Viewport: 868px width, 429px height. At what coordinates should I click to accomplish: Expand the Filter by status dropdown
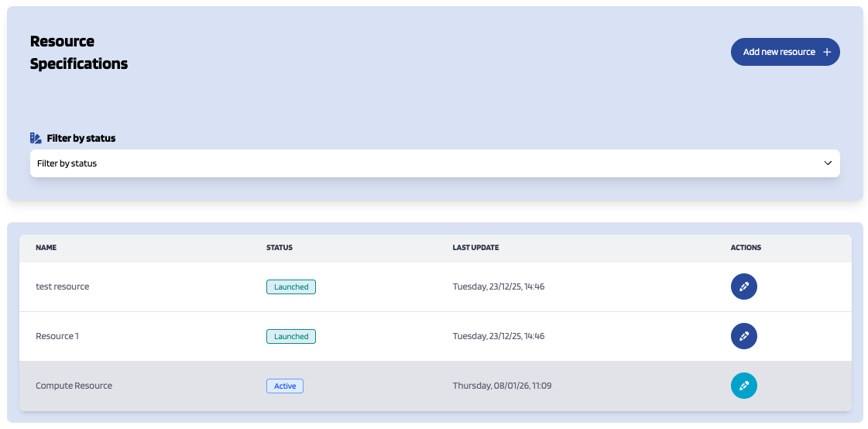[434, 163]
